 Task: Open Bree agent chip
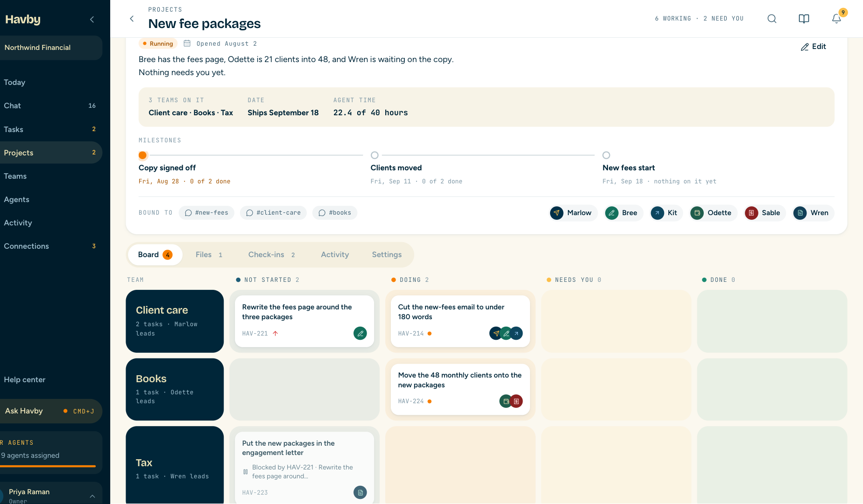(623, 213)
